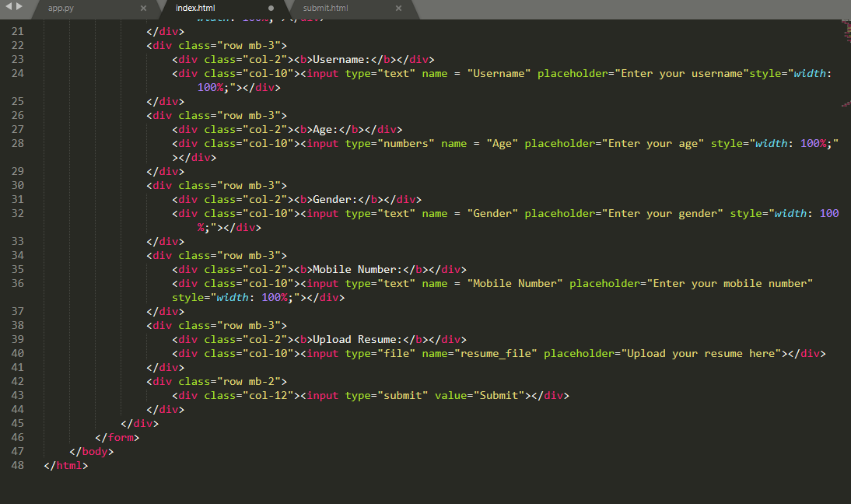Click "Mobile Number:" bold label text
851x504 pixels.
coord(356,269)
